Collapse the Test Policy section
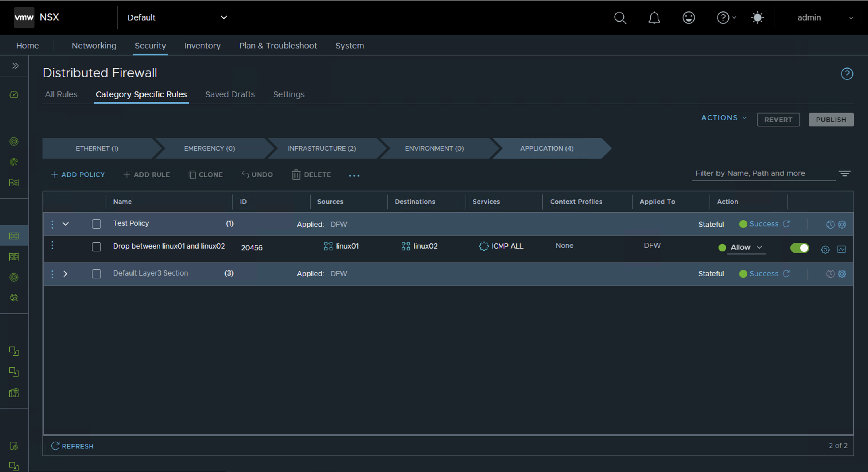868x472 pixels. click(x=66, y=224)
